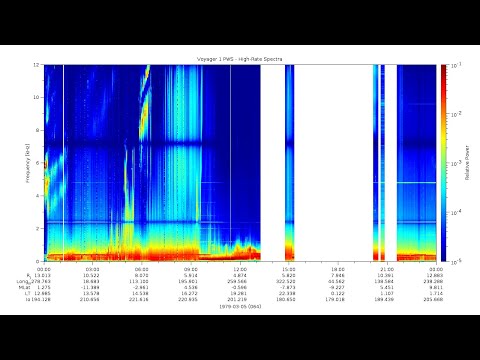Click the MLat value 1.275
The height and width of the screenshot is (360, 480).
tap(44, 287)
